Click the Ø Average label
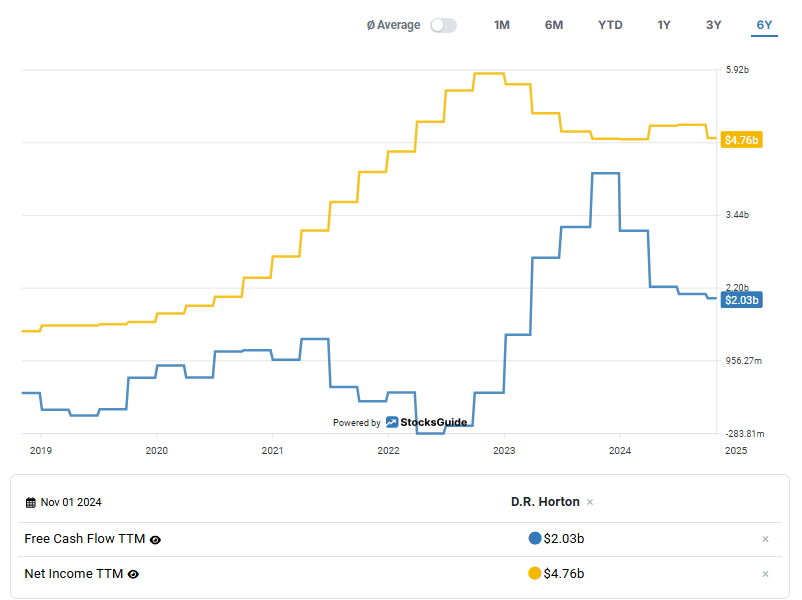802x600 pixels. pos(393,25)
